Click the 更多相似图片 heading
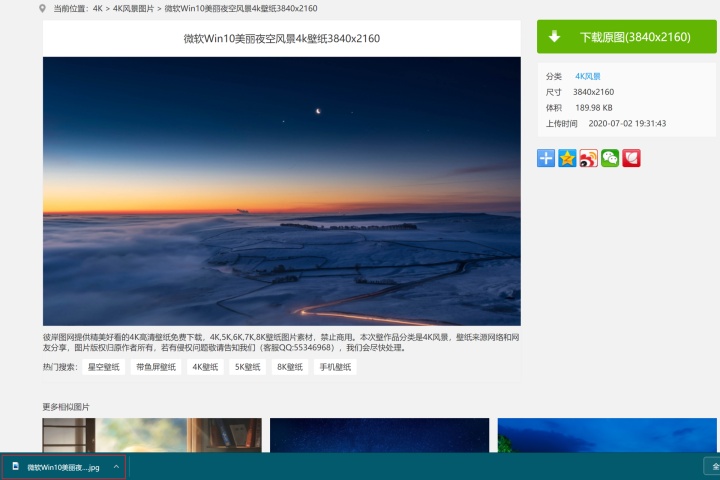The image size is (720, 480). pos(66,407)
